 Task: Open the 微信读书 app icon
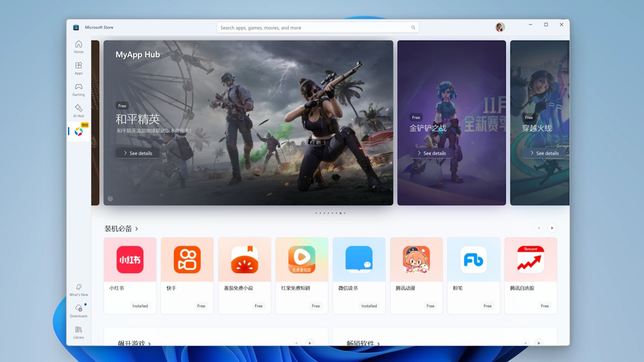[x=359, y=259]
